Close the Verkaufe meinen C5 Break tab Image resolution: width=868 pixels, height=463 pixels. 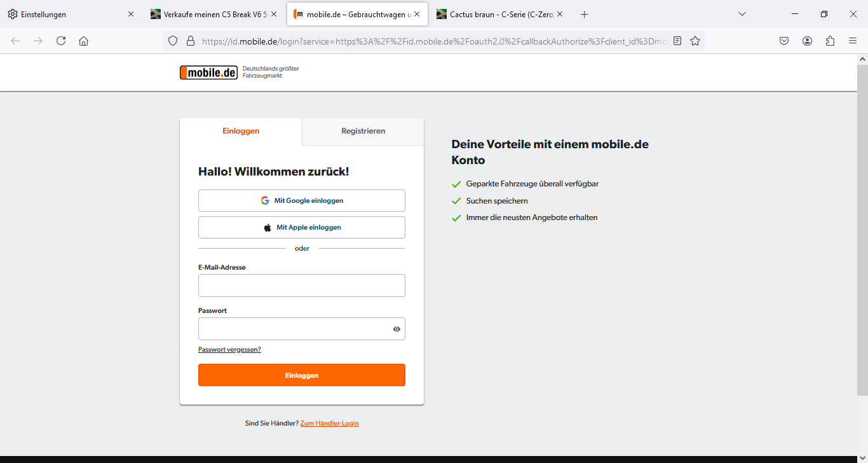(x=274, y=14)
